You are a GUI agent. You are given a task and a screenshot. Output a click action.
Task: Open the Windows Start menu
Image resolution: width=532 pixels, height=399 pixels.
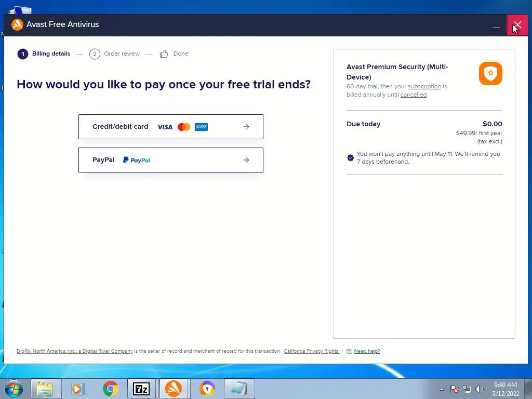[14, 389]
